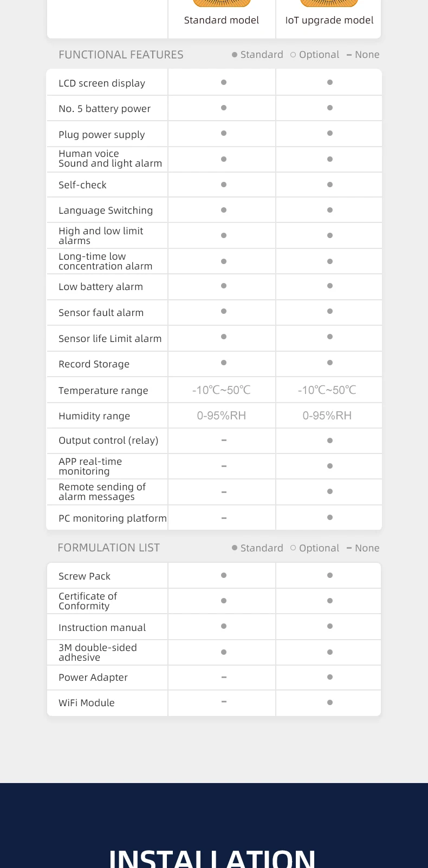Click the Output control (relay) dash for Standard model
The width and height of the screenshot is (428, 868).
(x=224, y=440)
